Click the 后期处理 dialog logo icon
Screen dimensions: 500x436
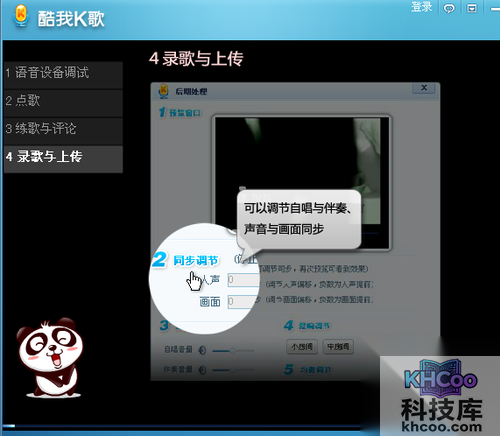coord(163,91)
